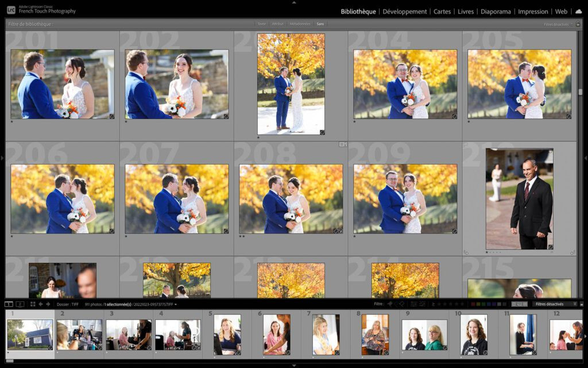The image size is (588, 368).
Task: Select filmstrip thumbnail 1 of blue house
Action: point(30,334)
